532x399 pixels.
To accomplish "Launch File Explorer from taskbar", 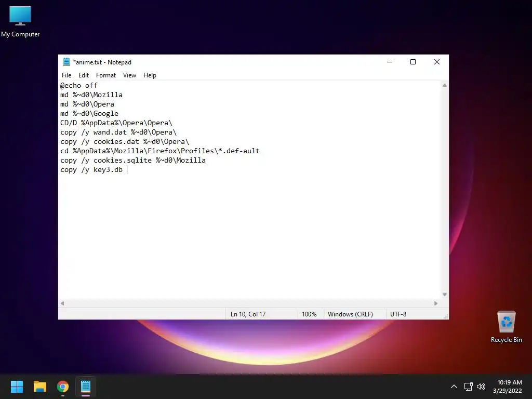I will point(39,387).
